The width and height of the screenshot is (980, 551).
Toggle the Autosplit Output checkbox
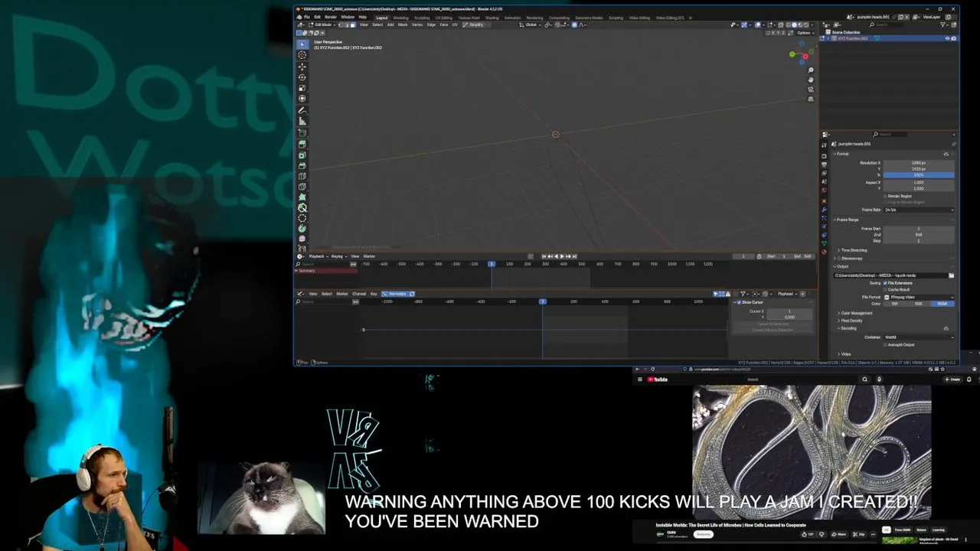pos(885,344)
